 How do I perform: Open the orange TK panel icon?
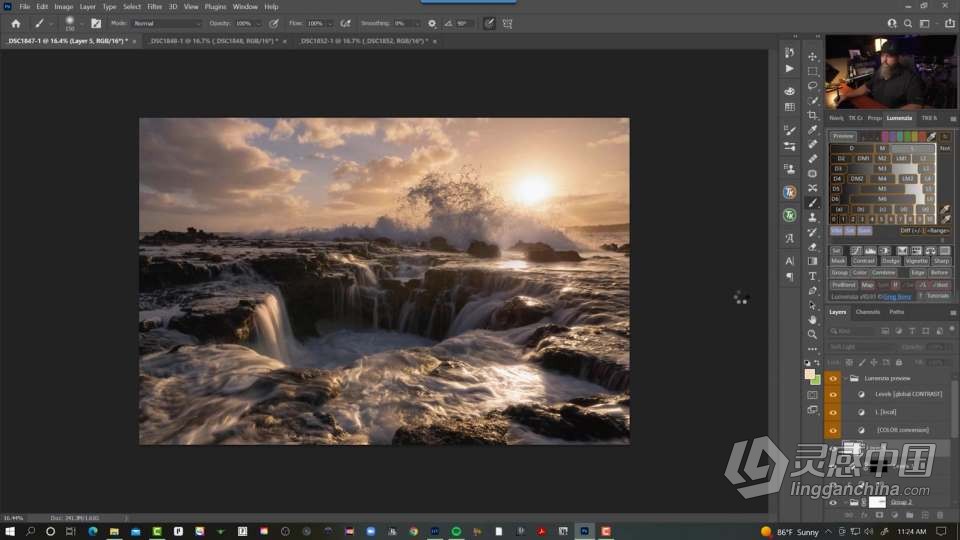coord(790,192)
